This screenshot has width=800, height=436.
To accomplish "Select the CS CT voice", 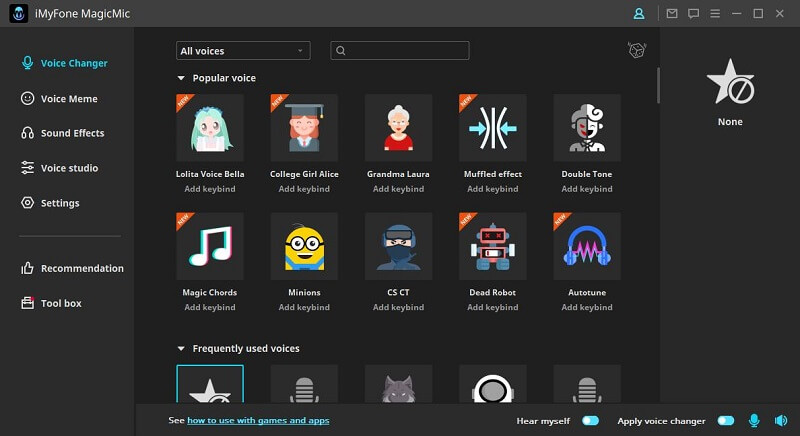I will [x=398, y=246].
